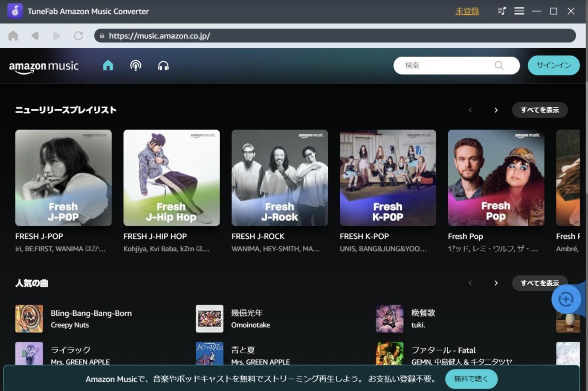The height and width of the screenshot is (391, 588).
Task: Click the browser home icon
Action: (x=13, y=36)
